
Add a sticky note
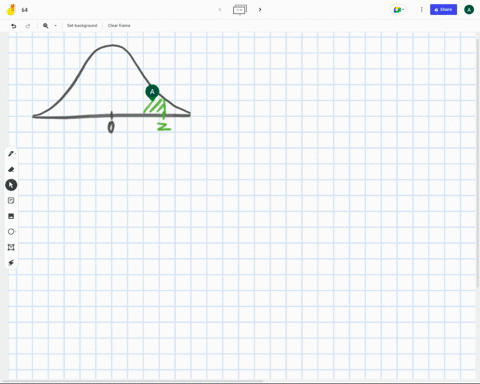[x=11, y=200]
